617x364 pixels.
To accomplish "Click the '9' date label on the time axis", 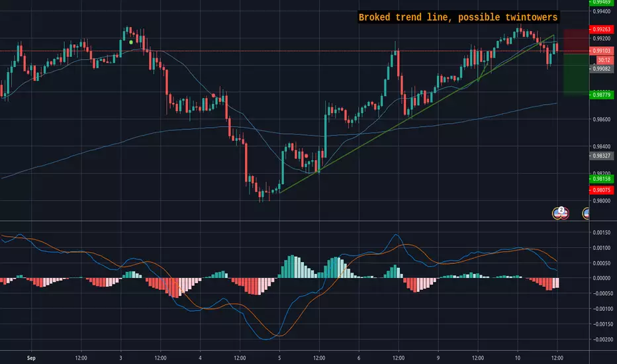I will (438, 358).
